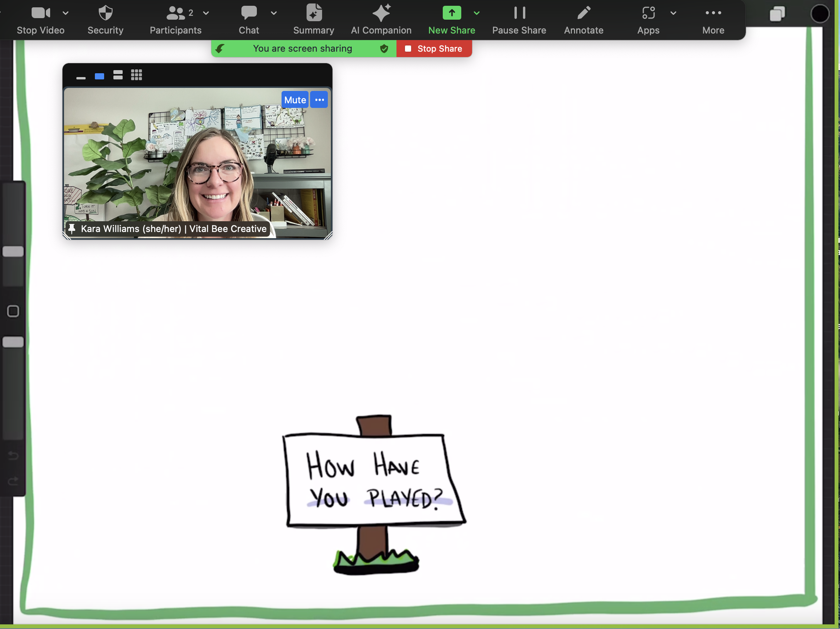The height and width of the screenshot is (629, 840).
Task: Switch video panel to single speaker view
Action: point(100,76)
